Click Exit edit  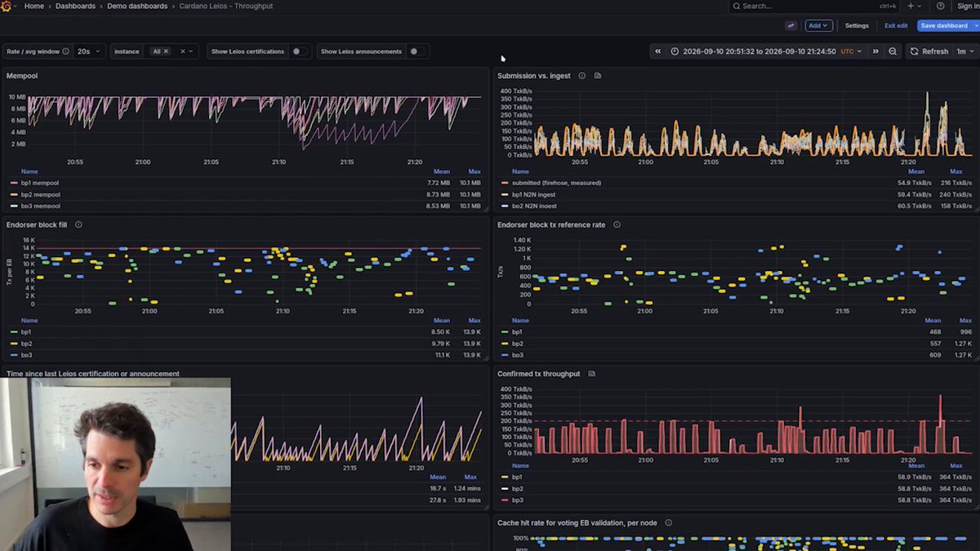(896, 25)
